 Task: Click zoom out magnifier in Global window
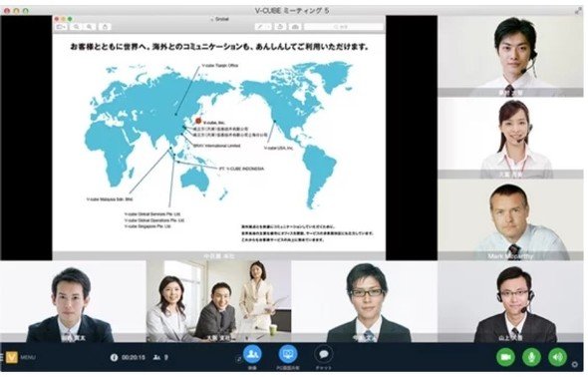pyautogui.click(x=76, y=27)
